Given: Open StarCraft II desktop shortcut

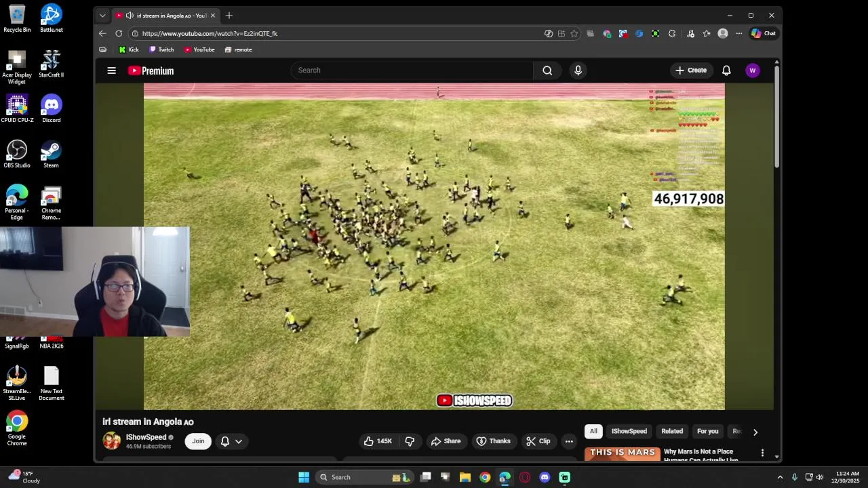Looking at the screenshot, I should 51,64.
